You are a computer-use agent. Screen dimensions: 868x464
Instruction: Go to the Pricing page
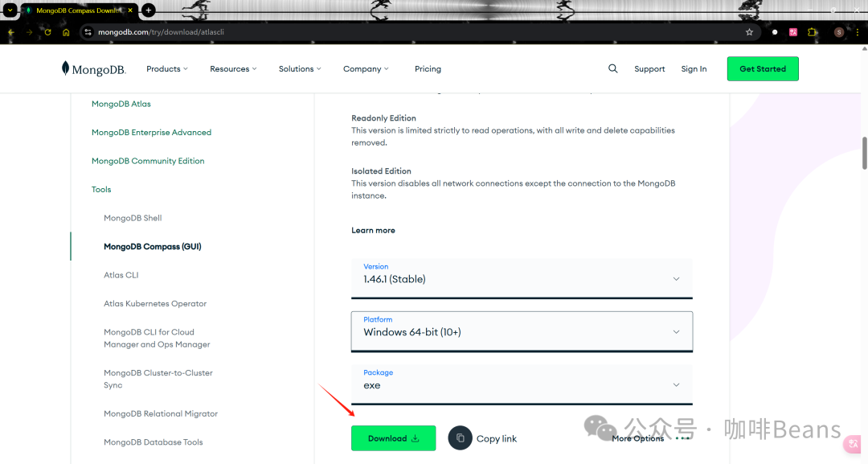click(x=428, y=68)
